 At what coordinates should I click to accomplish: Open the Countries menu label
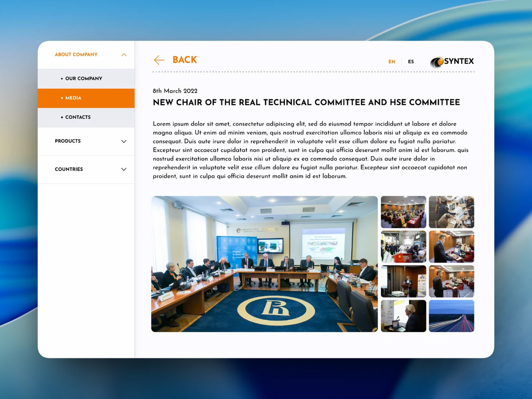click(69, 169)
